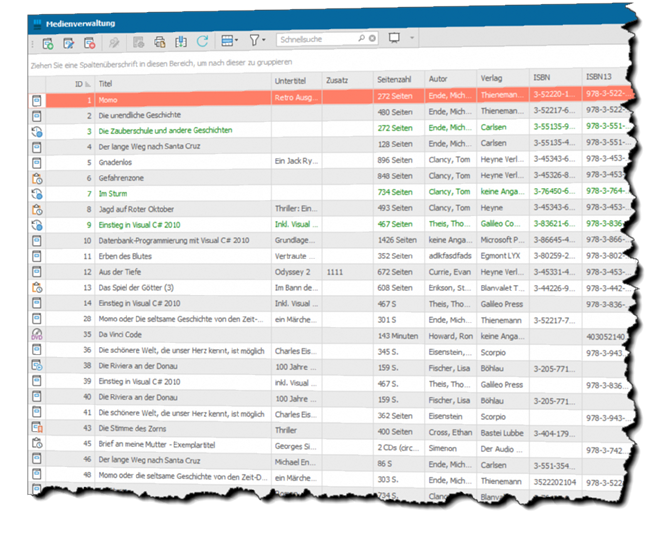Click the magnifier icon in Schnellsuche

[362, 38]
